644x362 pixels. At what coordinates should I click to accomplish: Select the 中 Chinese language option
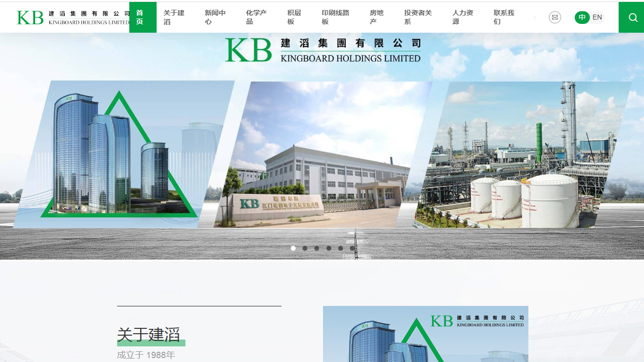582,17
